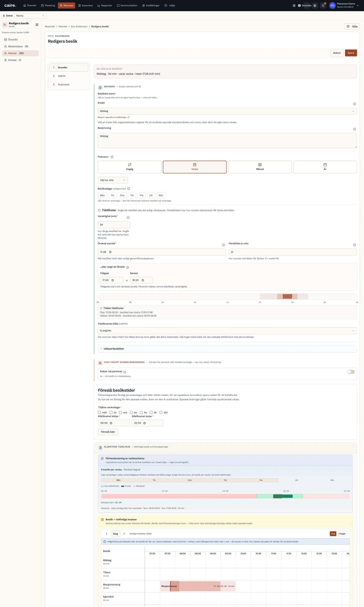
Task: Go to previous day in visit timeline
Action: click(107, 534)
